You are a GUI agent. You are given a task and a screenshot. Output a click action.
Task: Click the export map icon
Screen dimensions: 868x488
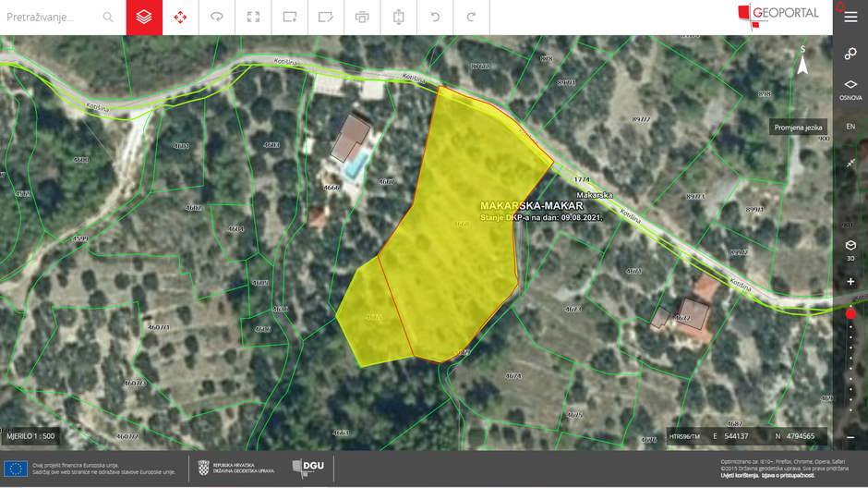tap(399, 18)
